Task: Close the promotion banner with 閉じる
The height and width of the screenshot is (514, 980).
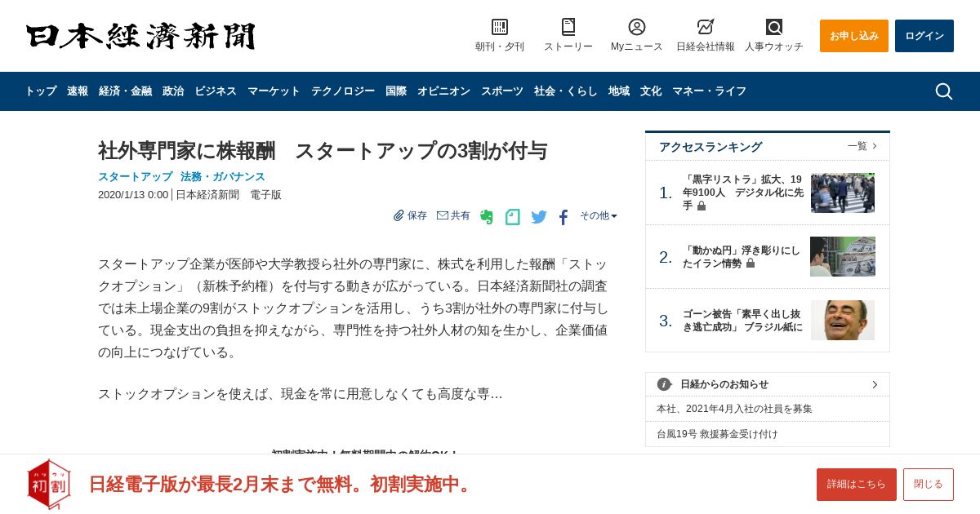Action: point(929,485)
